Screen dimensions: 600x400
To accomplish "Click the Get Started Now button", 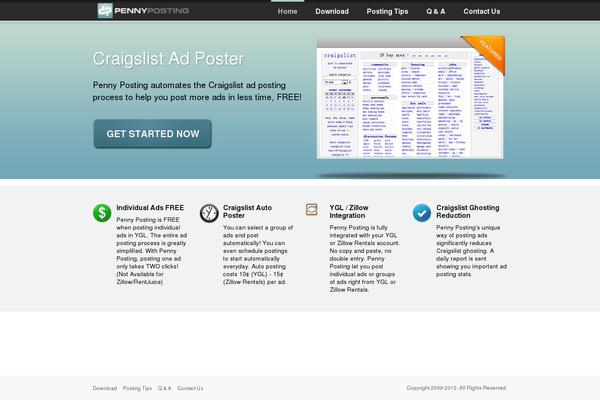I will 152,134.
